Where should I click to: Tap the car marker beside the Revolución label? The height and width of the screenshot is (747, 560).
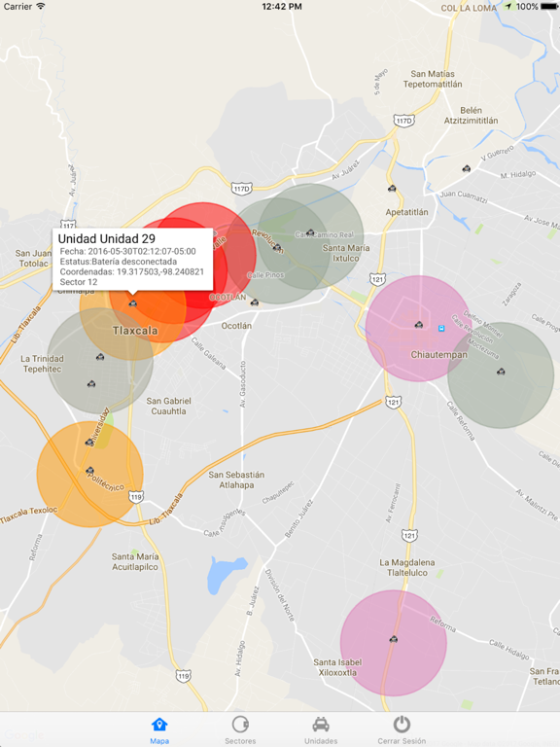point(277,247)
